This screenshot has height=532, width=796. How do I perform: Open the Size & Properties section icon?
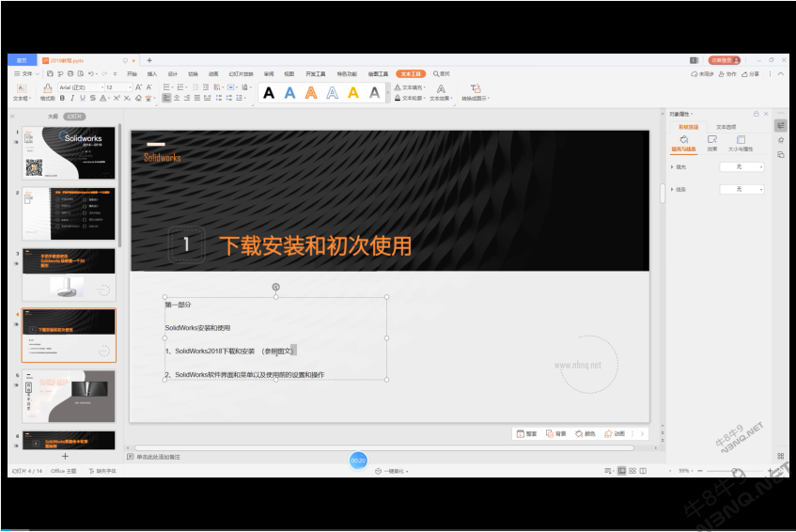741,144
